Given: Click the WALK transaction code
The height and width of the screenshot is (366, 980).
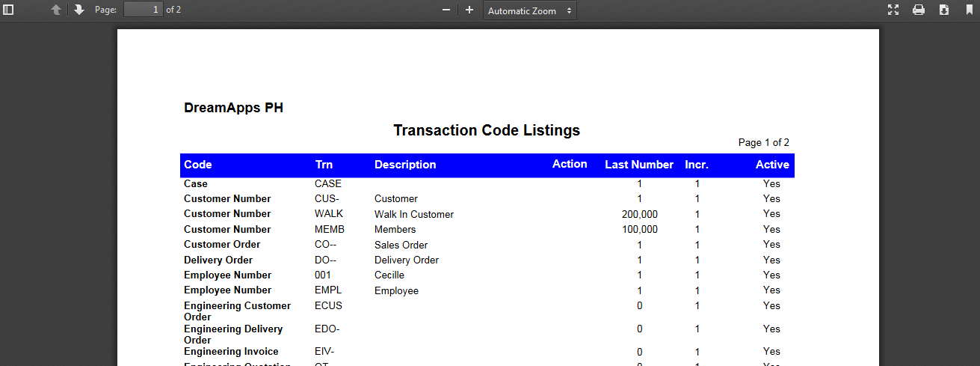Looking at the screenshot, I should coord(329,213).
